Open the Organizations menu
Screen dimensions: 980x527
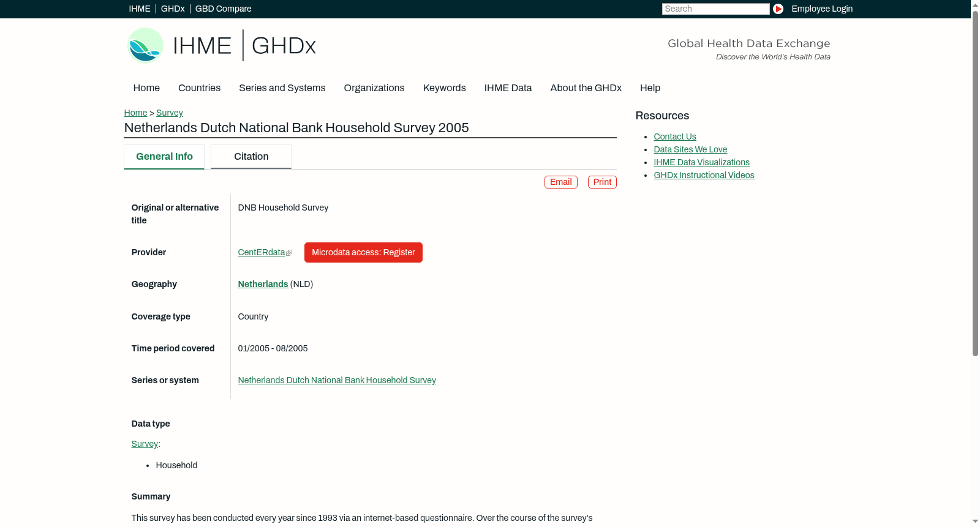(x=374, y=88)
